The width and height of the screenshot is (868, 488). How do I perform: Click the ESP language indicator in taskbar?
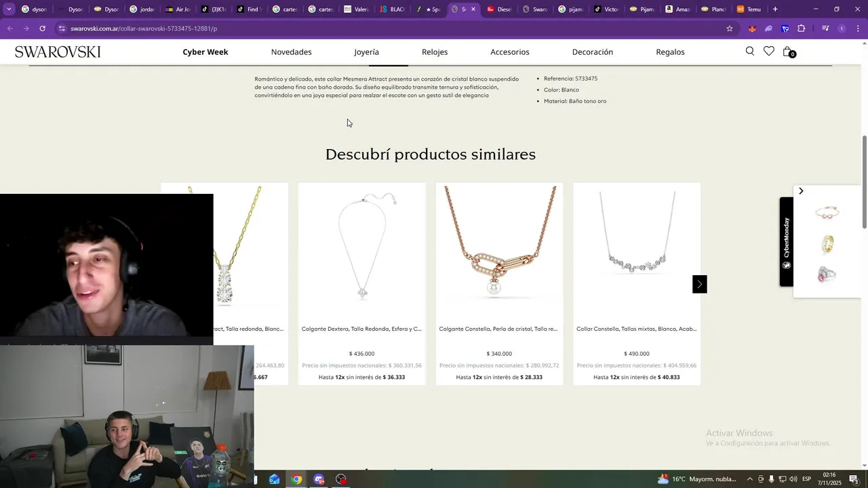807,479
